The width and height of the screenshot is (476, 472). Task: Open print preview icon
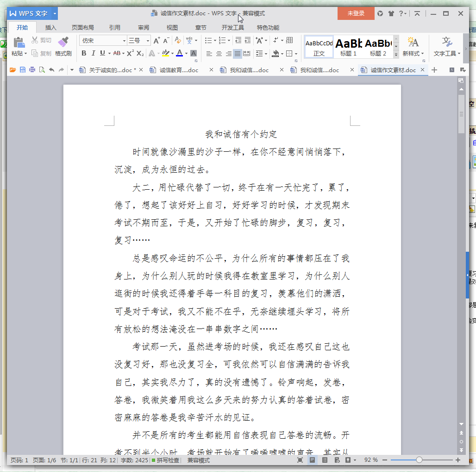[42, 70]
